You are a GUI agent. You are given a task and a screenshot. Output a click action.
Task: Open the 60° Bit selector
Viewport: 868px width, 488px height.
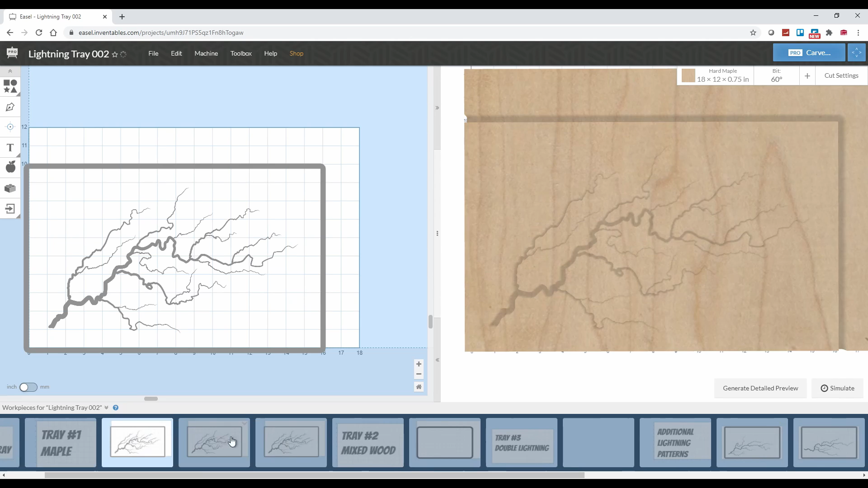coord(776,75)
